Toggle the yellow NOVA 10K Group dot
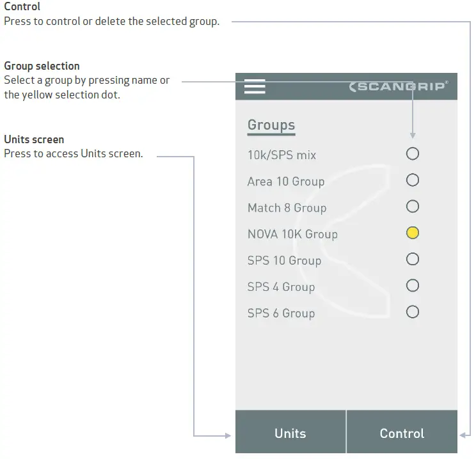The height and width of the screenshot is (459, 476). [x=413, y=233]
